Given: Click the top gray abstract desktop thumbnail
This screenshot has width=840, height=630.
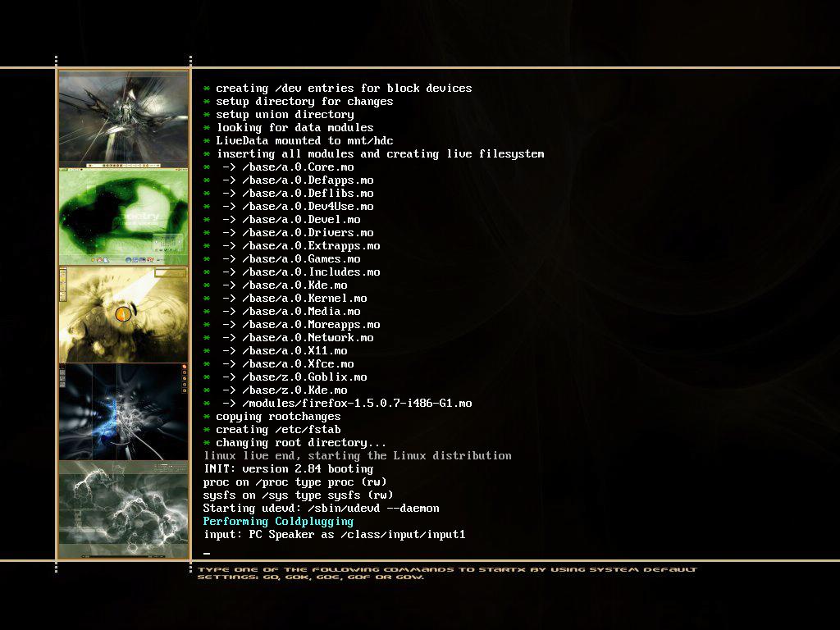Looking at the screenshot, I should coord(124,120).
